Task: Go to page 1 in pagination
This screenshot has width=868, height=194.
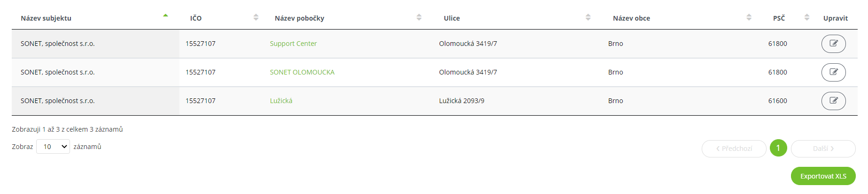Action: pyautogui.click(x=778, y=148)
